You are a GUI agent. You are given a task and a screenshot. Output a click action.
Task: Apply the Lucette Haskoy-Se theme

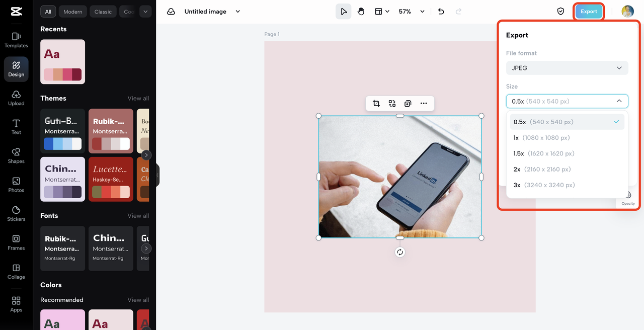coord(111,179)
